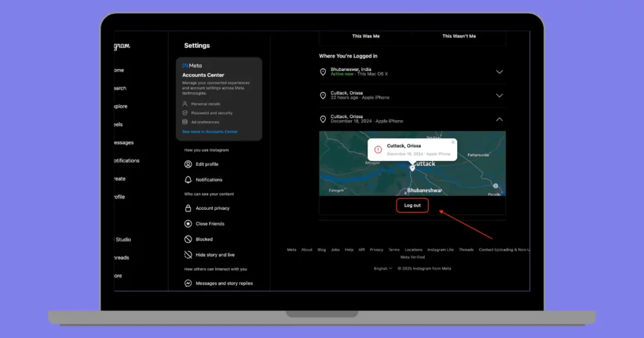644x338 pixels.
Task: Click the Blocked circle-slash icon
Action: 188,239
